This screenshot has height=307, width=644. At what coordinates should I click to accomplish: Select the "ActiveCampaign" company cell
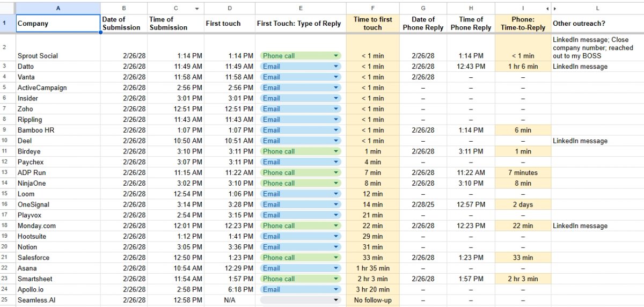58,87
